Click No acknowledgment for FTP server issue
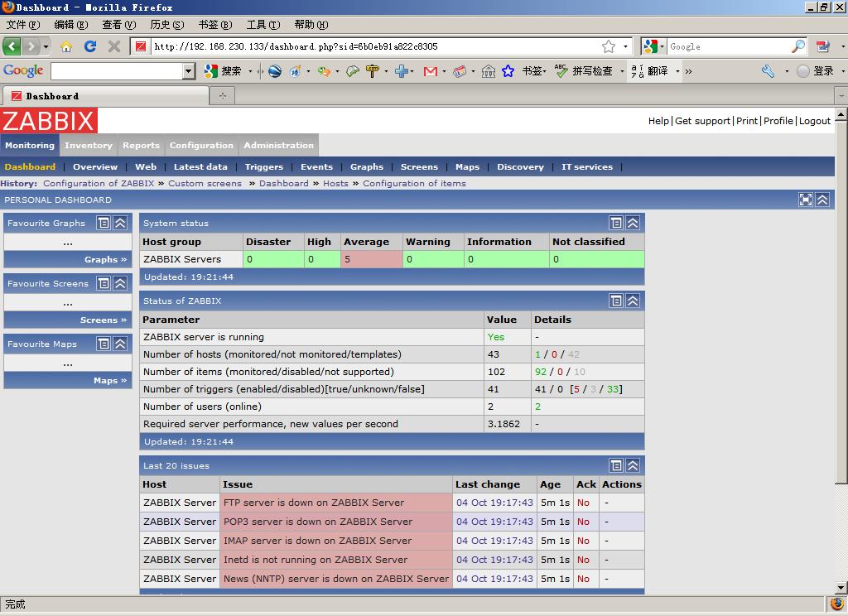This screenshot has height=616, width=848. pyautogui.click(x=583, y=503)
